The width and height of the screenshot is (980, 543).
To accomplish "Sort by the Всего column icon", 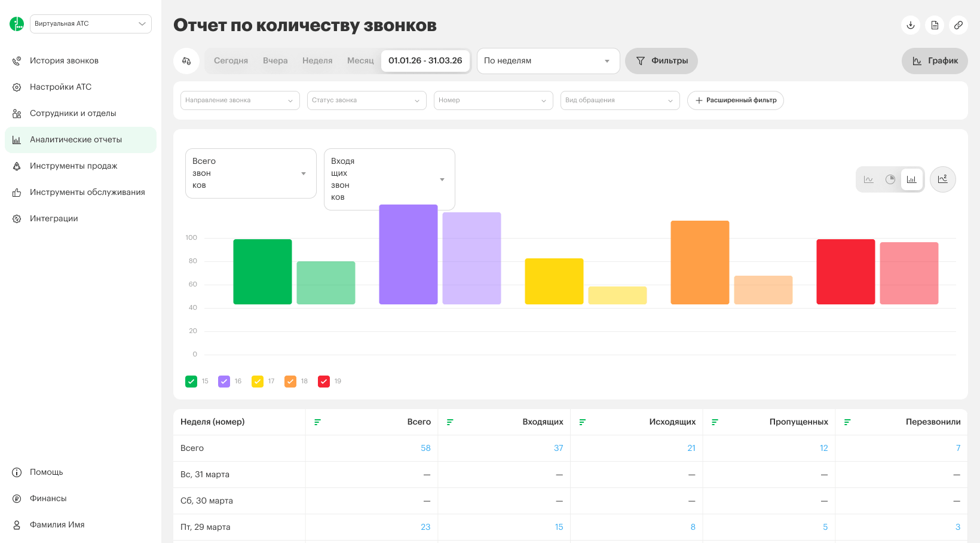I will click(317, 422).
